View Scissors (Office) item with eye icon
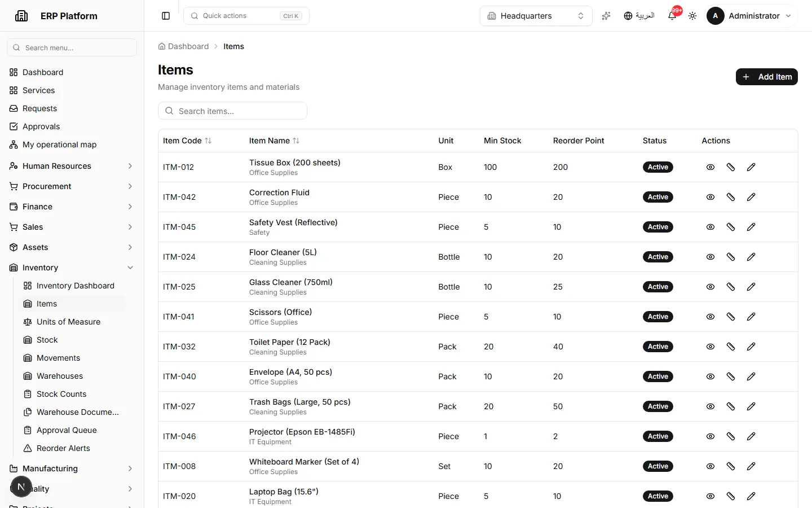Screen dimensions: 812x508 point(710,317)
